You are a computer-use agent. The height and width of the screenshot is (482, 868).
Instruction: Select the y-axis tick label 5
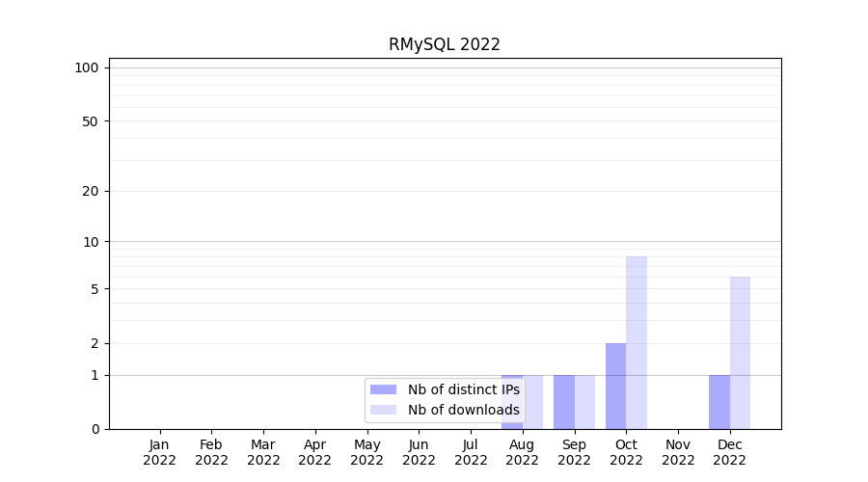pyautogui.click(x=95, y=289)
